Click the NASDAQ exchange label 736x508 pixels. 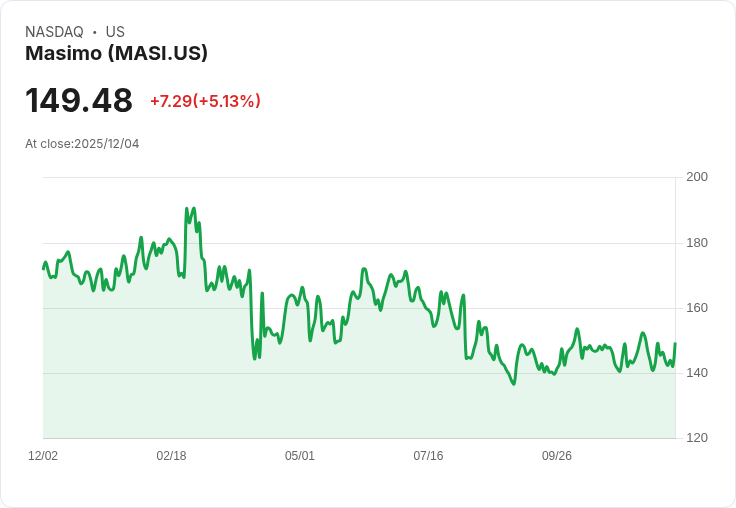(x=54, y=32)
